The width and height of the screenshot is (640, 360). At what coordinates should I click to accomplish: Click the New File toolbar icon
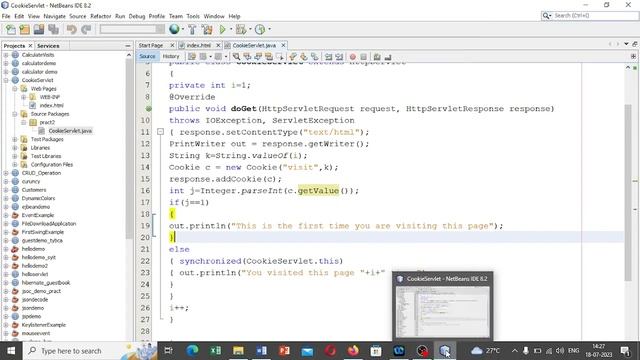(x=11, y=29)
